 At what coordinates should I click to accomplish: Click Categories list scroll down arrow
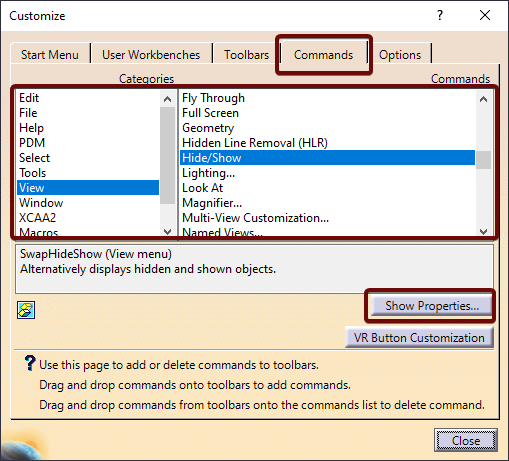point(168,231)
